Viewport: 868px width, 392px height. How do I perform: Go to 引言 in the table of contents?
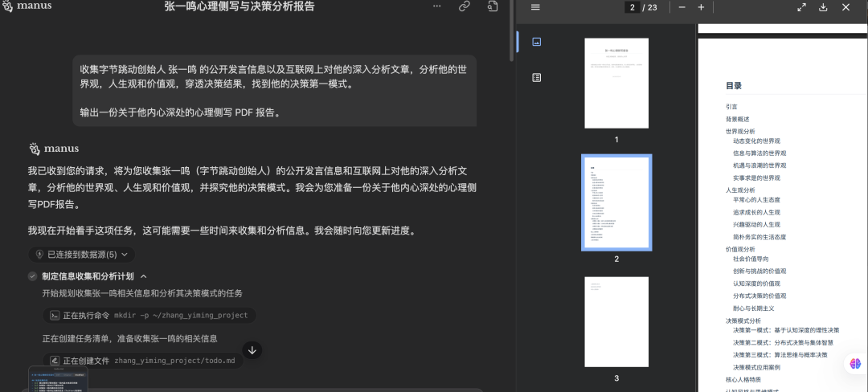click(731, 106)
